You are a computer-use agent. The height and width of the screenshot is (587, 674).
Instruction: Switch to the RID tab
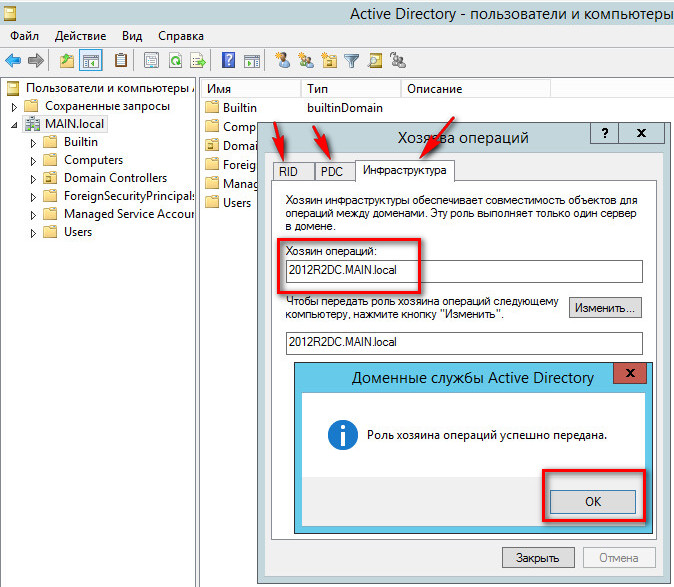292,171
